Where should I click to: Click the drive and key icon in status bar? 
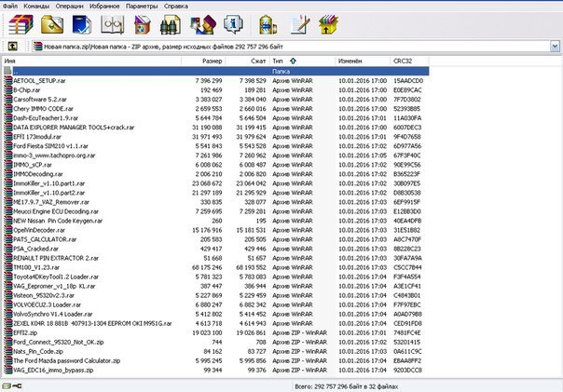coord(11,385)
